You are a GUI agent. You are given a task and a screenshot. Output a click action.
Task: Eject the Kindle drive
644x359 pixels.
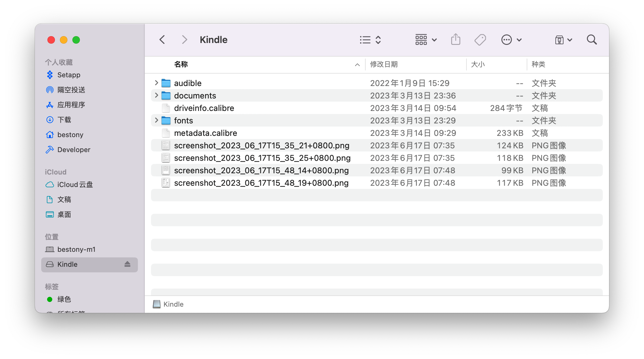[x=127, y=264]
